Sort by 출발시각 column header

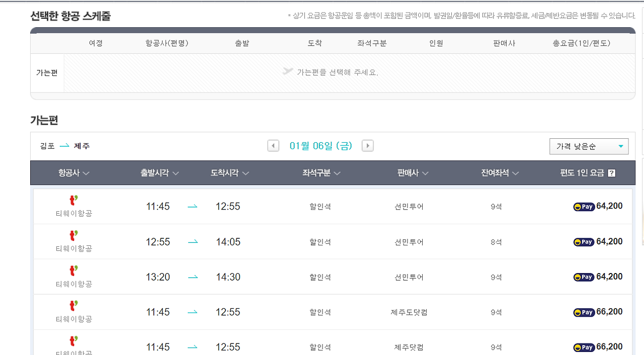point(159,173)
